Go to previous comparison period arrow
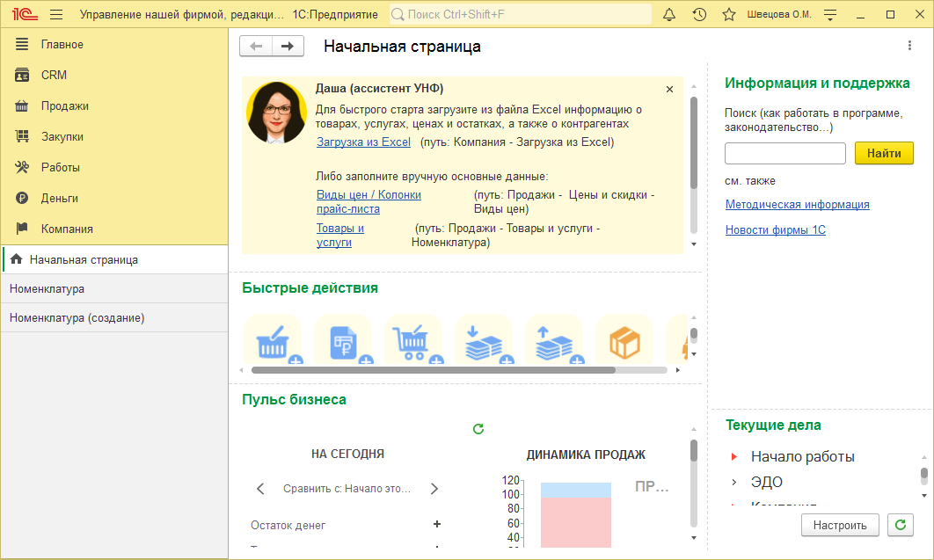Viewport: 934px width, 560px height. coord(260,489)
